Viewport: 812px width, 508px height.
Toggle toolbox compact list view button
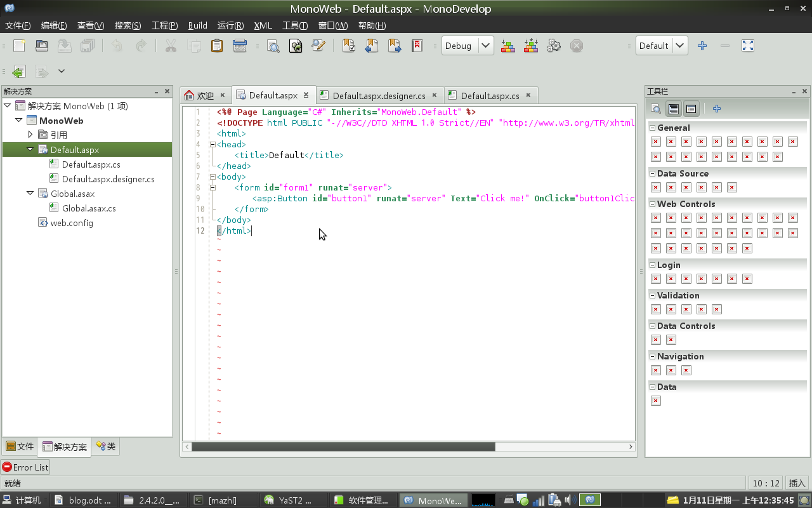tap(691, 109)
